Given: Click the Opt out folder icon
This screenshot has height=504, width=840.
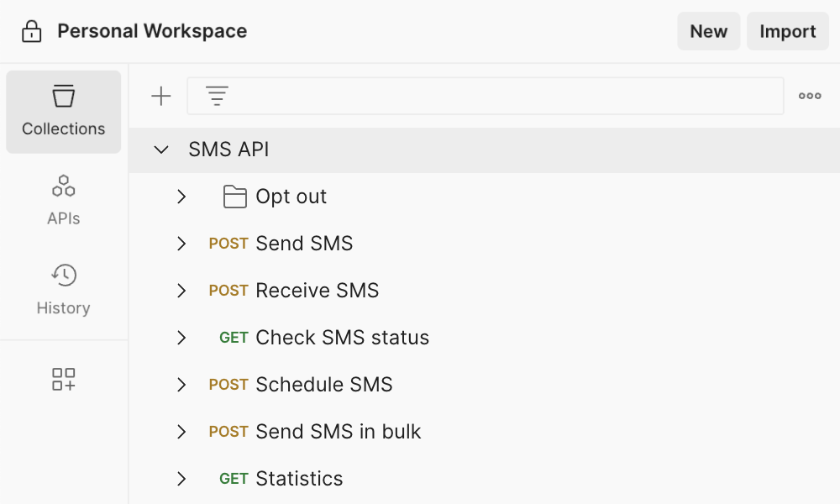Looking at the screenshot, I should (234, 197).
